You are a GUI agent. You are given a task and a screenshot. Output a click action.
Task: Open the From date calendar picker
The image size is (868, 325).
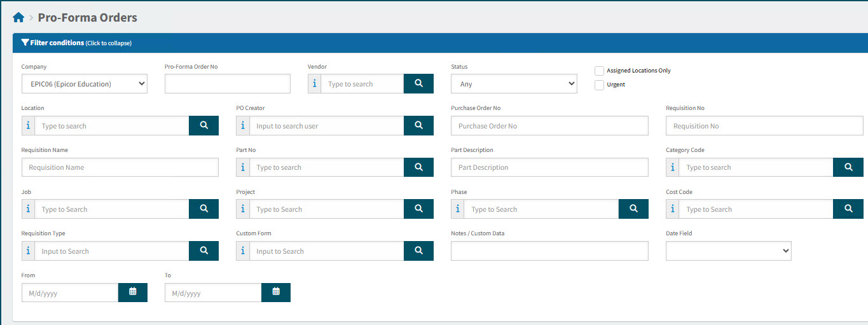point(133,293)
